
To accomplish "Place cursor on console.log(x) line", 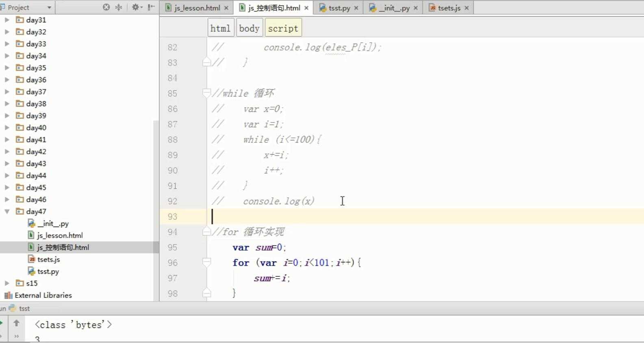I will [x=278, y=201].
